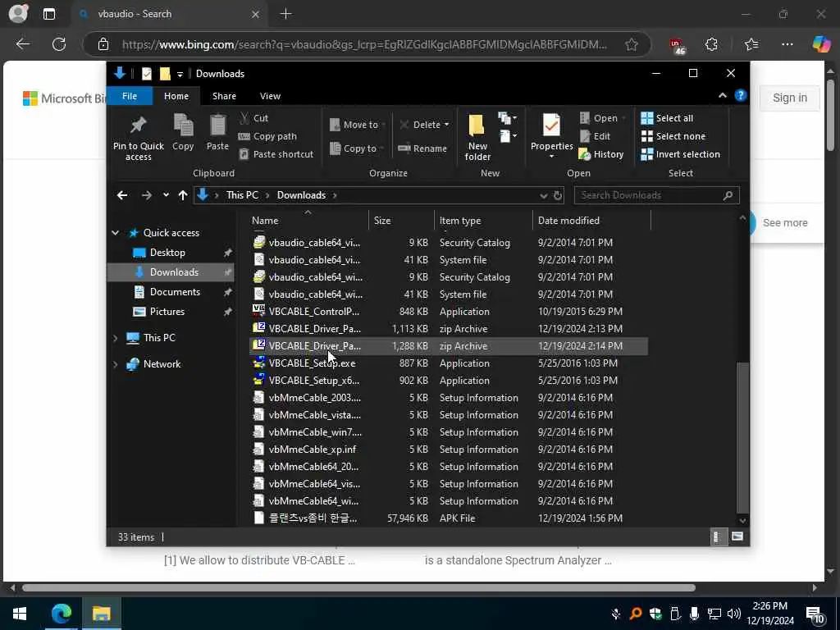This screenshot has width=840, height=630.
Task: Expand Network in navigation pane
Action: coord(115,364)
